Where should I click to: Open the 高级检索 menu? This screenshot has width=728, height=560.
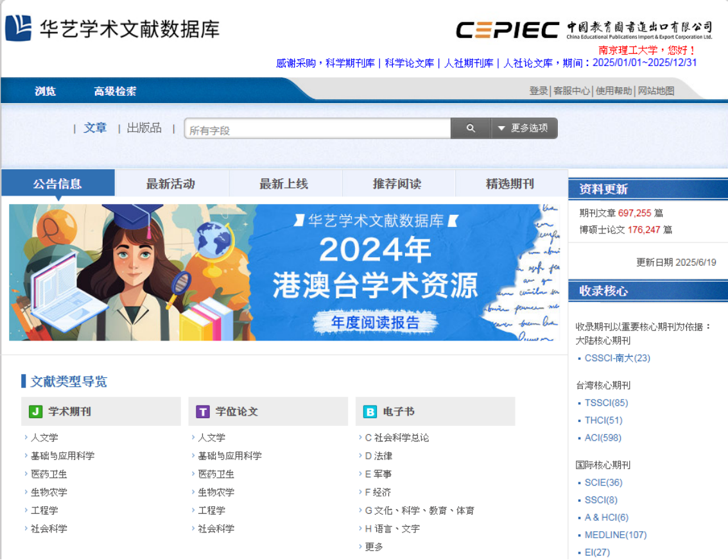115,91
